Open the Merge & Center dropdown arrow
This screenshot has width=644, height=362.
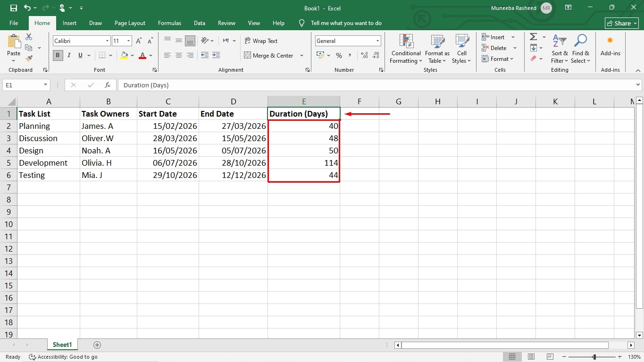[x=302, y=56]
